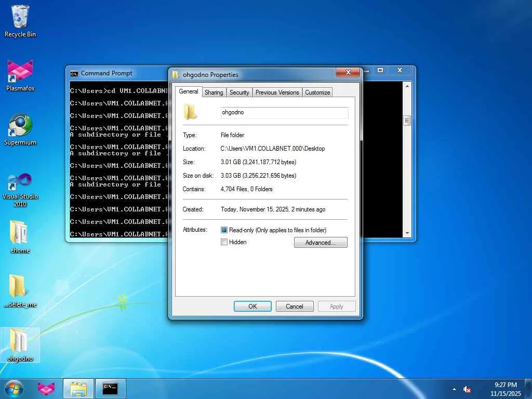Switch to Command Prompt taskbar button
Screen dimensions: 532x399
coord(110,389)
